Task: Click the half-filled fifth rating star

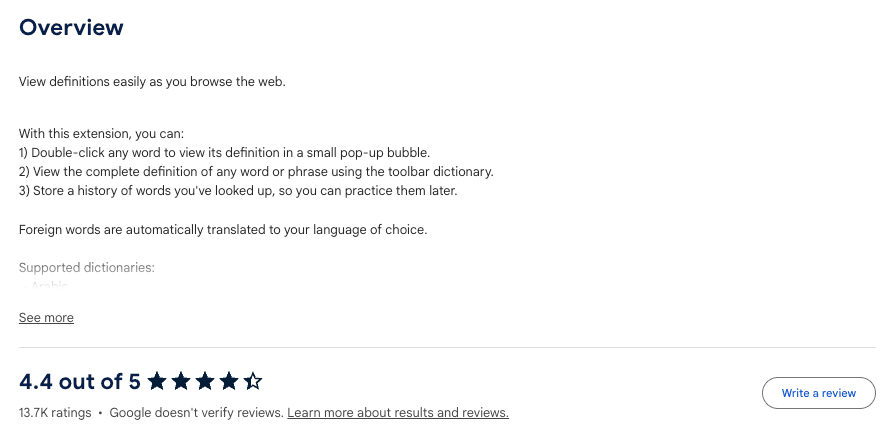Action: [x=253, y=381]
